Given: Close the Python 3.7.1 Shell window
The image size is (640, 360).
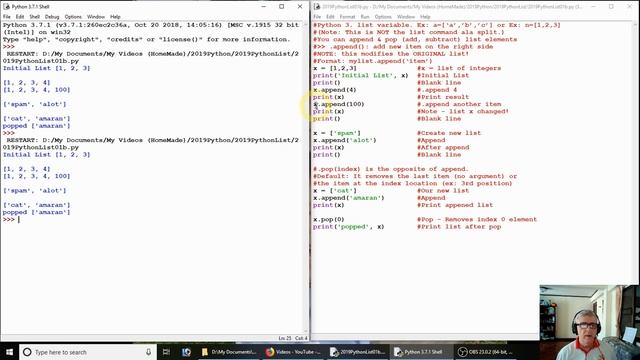Looking at the screenshot, I should pyautogui.click(x=300, y=7).
